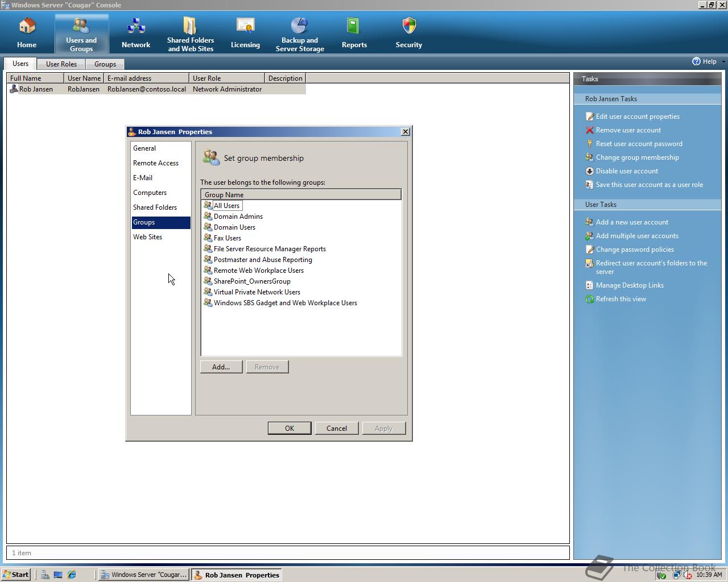Sort by Full Name column header
The height and width of the screenshot is (582, 728).
35,78
